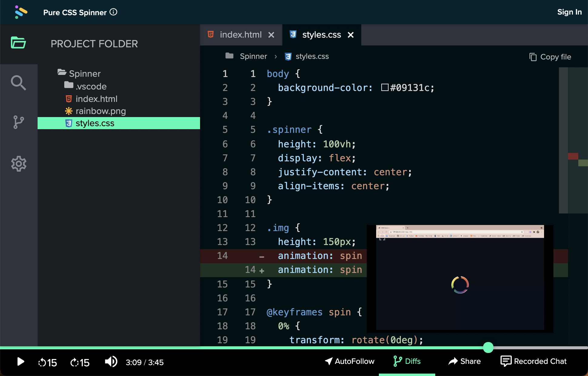Mute the volume speaker icon

[111, 361]
